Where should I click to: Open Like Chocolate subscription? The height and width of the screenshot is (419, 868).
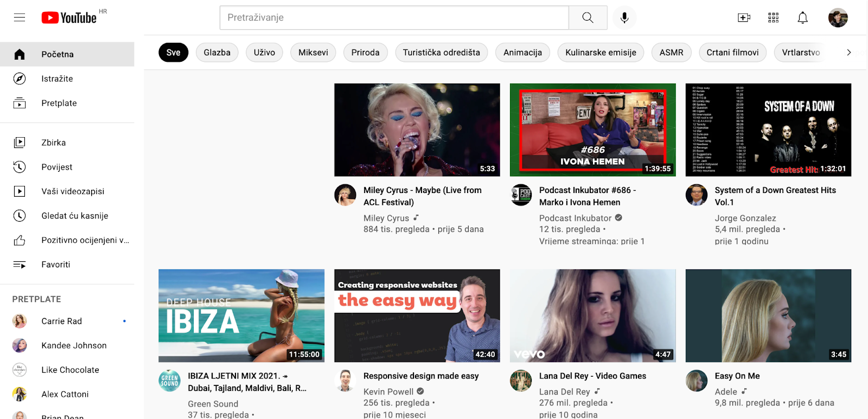tap(67, 370)
